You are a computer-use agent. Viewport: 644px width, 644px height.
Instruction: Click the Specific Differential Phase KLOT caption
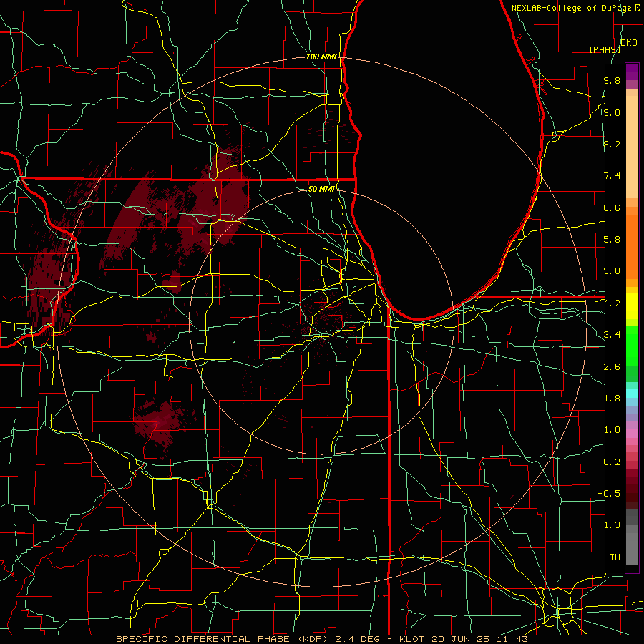click(x=321, y=639)
